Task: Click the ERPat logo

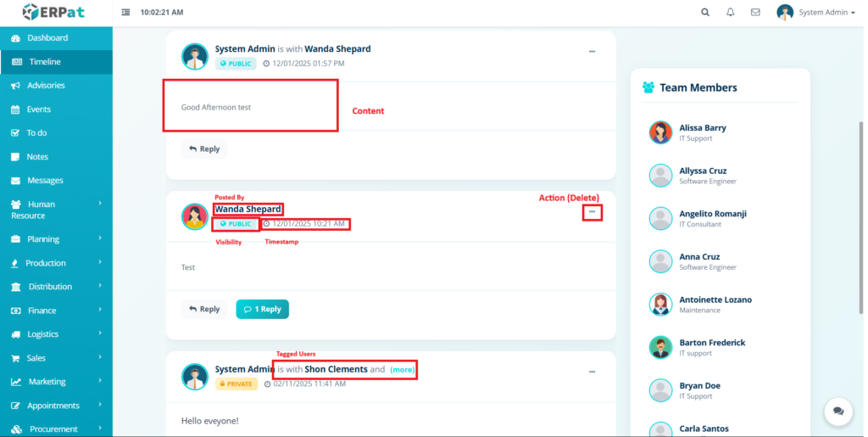Action: coord(53,12)
